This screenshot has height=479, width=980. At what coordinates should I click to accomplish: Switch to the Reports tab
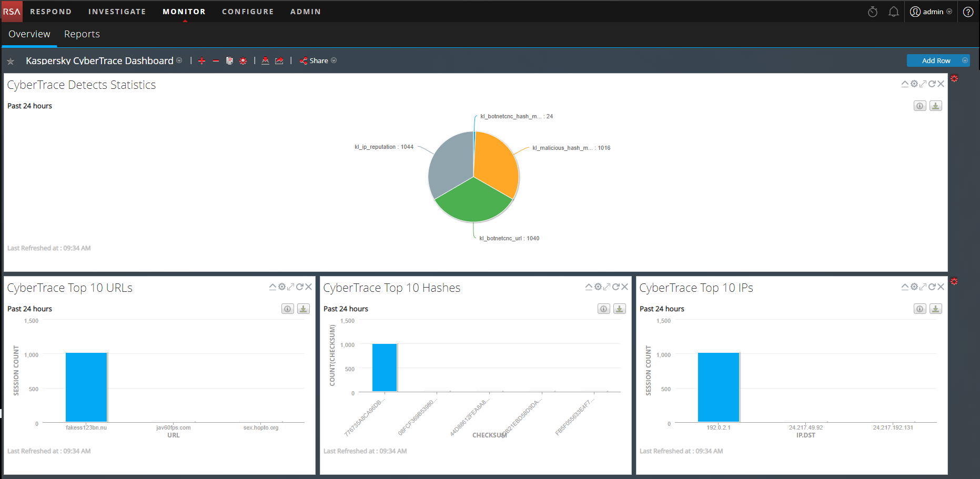(x=82, y=34)
